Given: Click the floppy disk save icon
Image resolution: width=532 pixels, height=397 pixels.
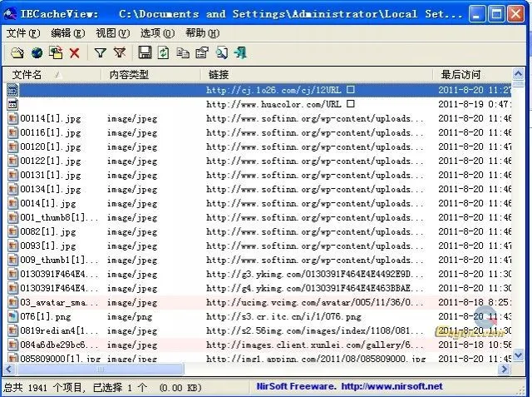Looking at the screenshot, I should coord(145,53).
